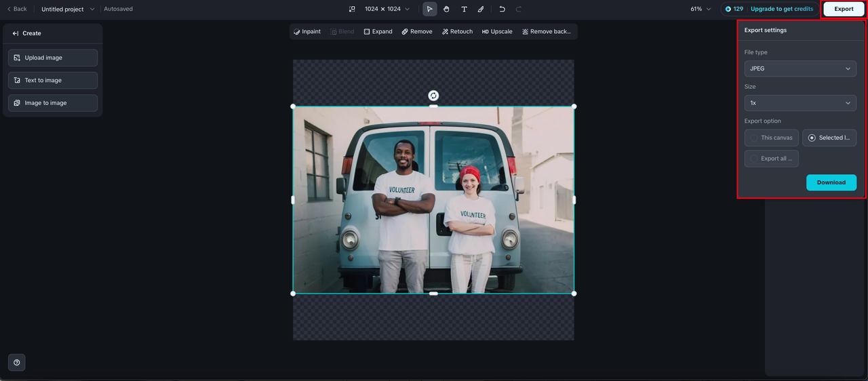Select the Hand pan tool

447,9
